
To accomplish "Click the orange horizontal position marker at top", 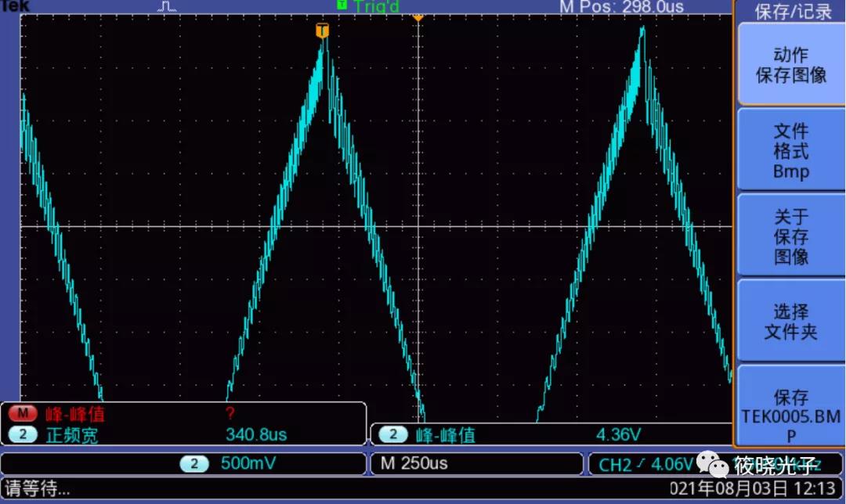I will pyautogui.click(x=418, y=16).
